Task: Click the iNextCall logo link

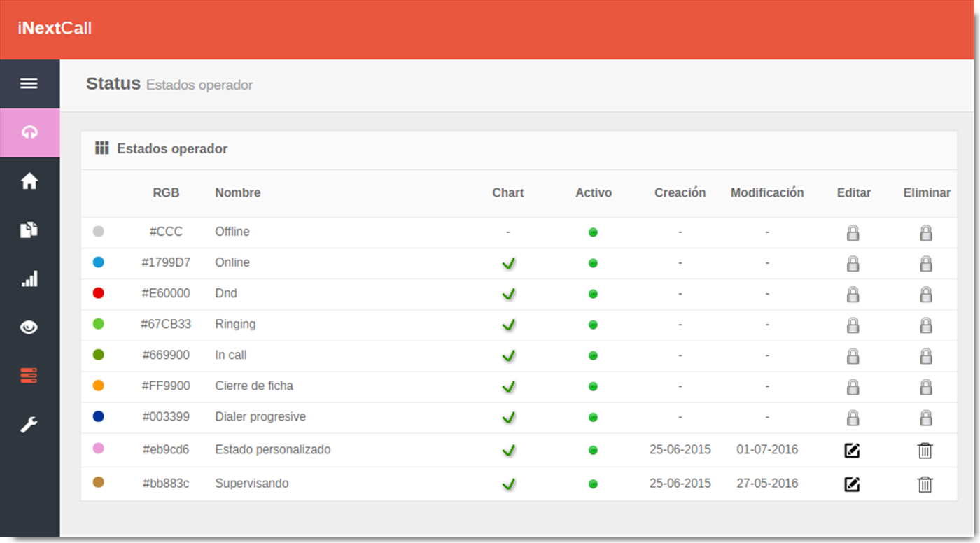Action: (x=55, y=29)
